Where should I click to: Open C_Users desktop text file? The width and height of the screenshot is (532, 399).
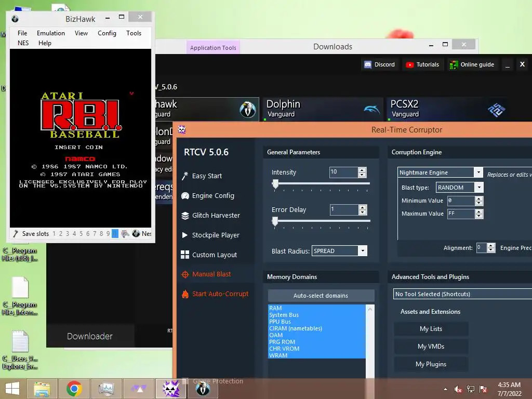[x=20, y=350]
